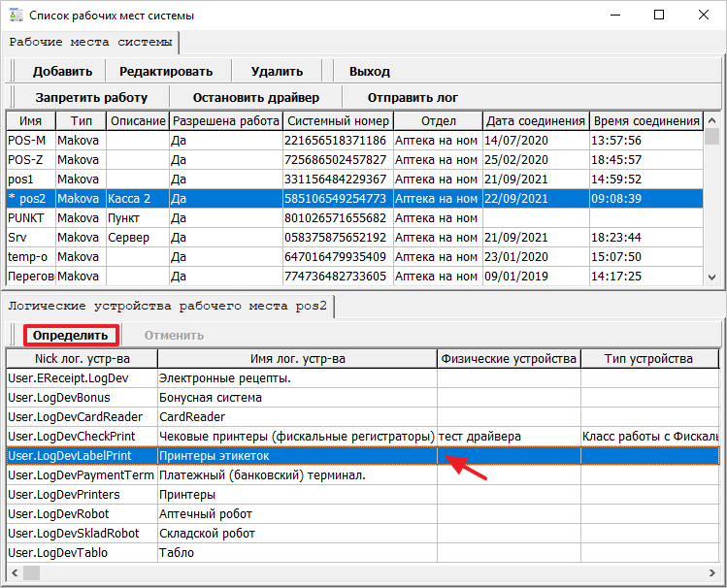Select the User.LogDevCheckPrint device row
This screenshot has height=588, width=727.
(71, 436)
